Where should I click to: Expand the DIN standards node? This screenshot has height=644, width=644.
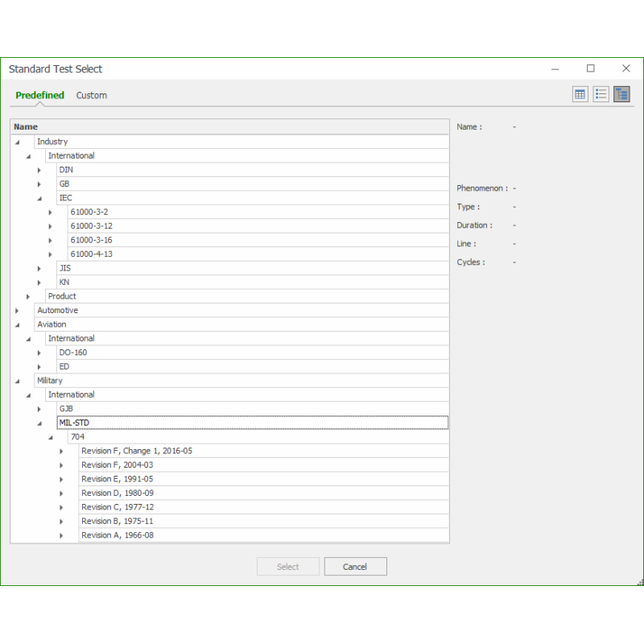click(x=39, y=170)
